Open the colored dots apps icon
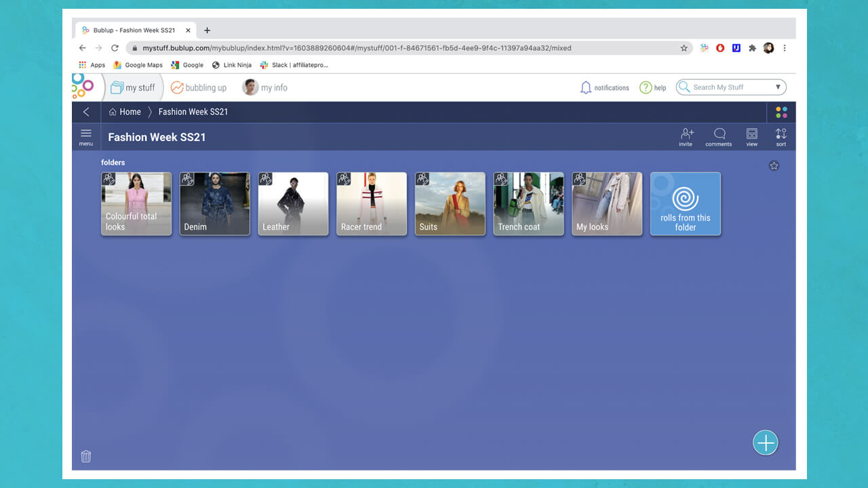Viewport: 868px width, 488px height. pos(781,112)
